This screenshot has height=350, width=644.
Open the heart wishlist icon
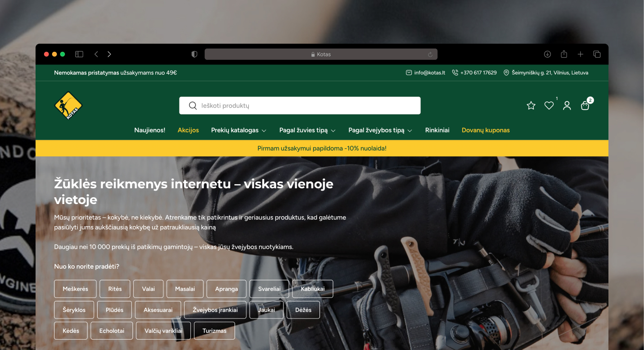point(549,105)
